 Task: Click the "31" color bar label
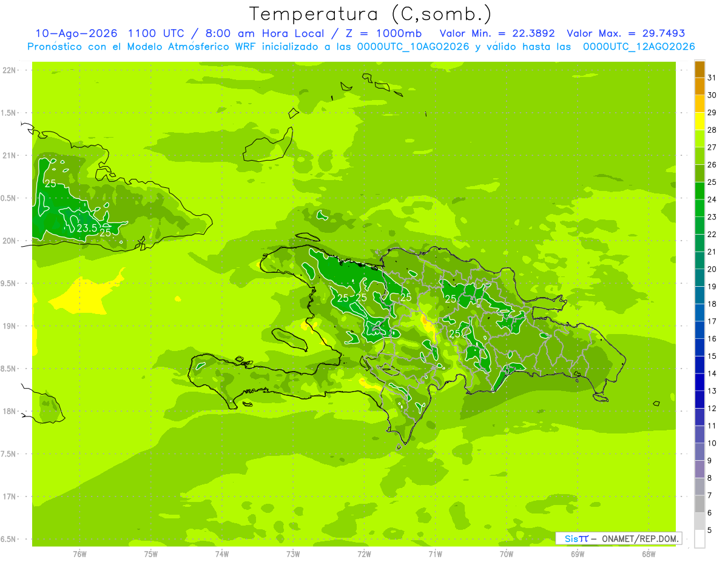(712, 78)
